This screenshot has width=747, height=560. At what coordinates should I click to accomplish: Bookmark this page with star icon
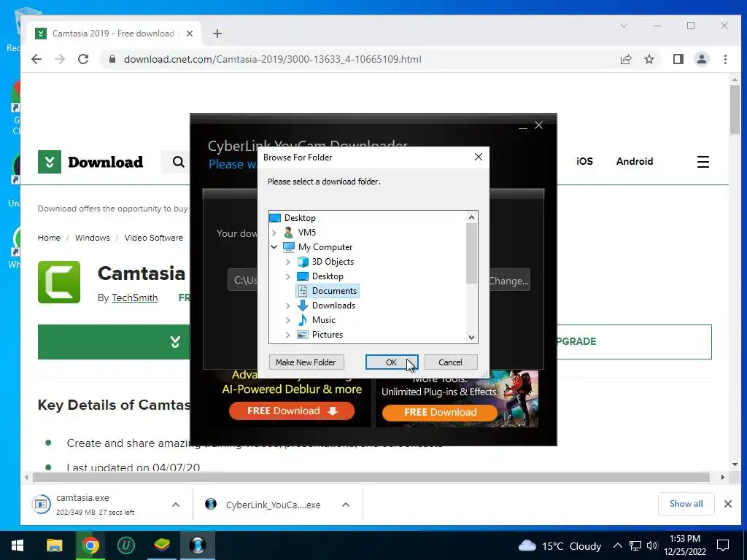(649, 60)
